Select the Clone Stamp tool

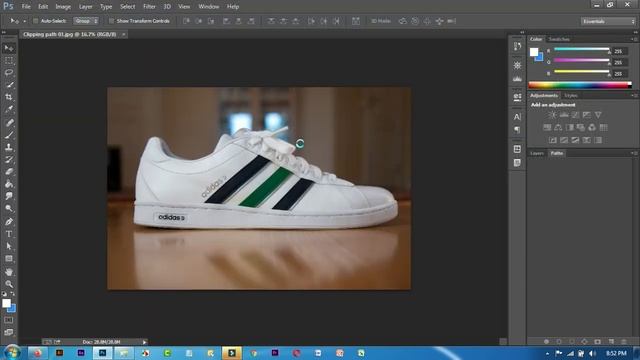[x=9, y=147]
